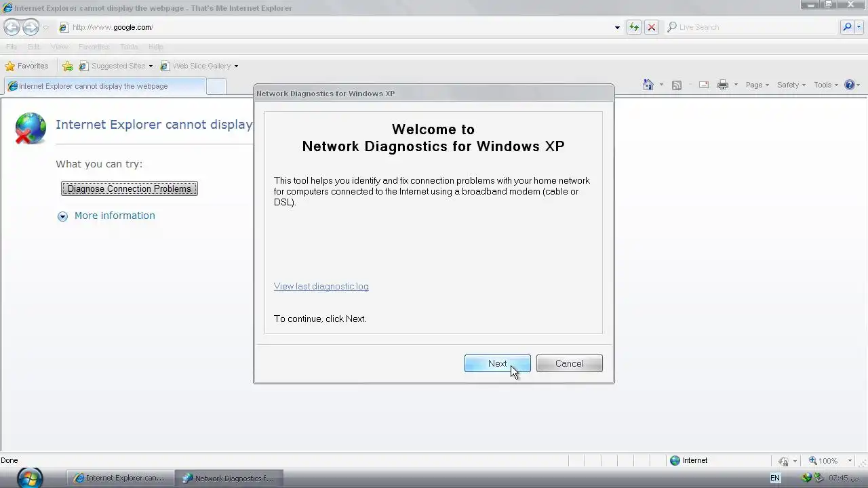Click Diagnose Connection Problems button
The height and width of the screenshot is (488, 868).
(129, 188)
